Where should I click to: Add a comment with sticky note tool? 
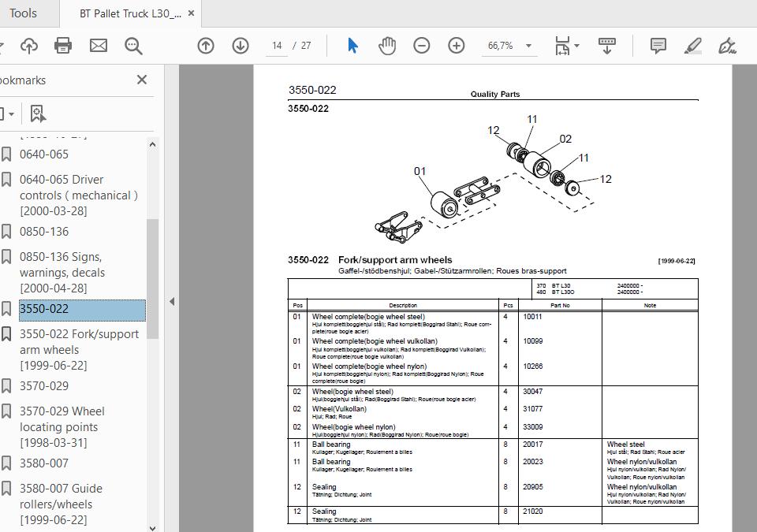point(658,46)
